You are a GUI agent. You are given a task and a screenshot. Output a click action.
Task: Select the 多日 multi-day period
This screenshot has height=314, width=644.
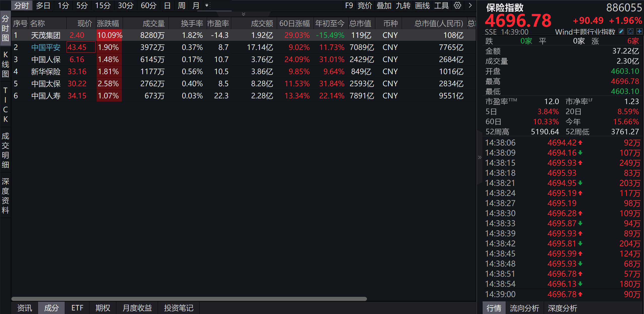pos(43,5)
